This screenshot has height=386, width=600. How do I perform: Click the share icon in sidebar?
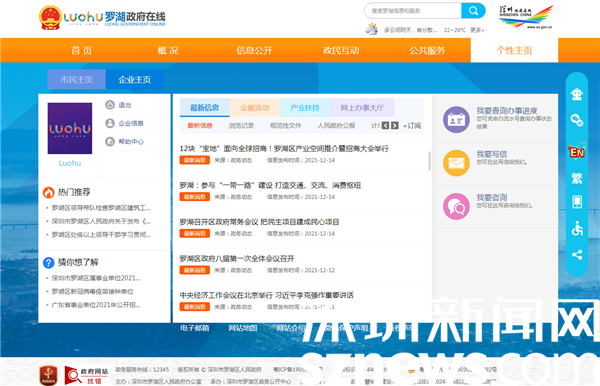pyautogui.click(x=577, y=255)
